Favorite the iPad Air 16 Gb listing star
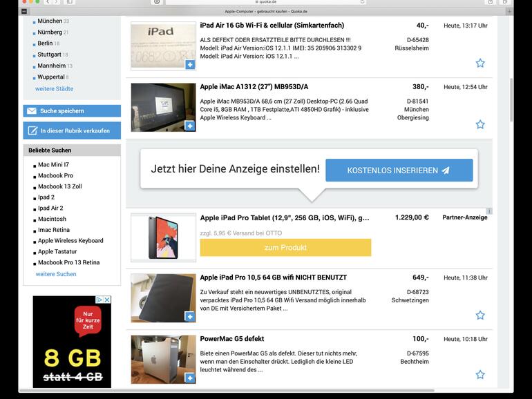The image size is (532, 399). coord(480,63)
